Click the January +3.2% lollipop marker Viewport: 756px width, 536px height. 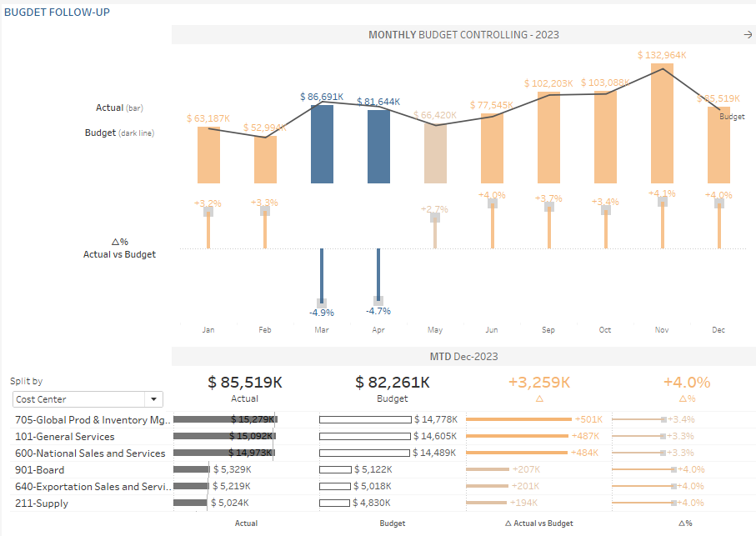click(x=208, y=212)
